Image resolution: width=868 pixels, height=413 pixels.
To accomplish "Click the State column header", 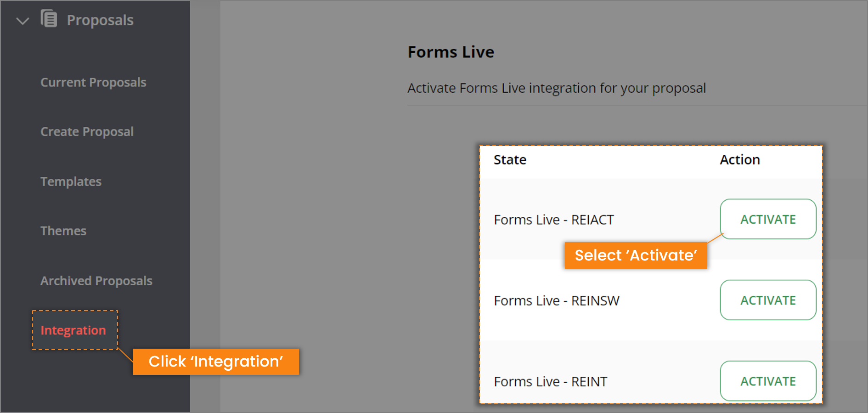I will (509, 159).
